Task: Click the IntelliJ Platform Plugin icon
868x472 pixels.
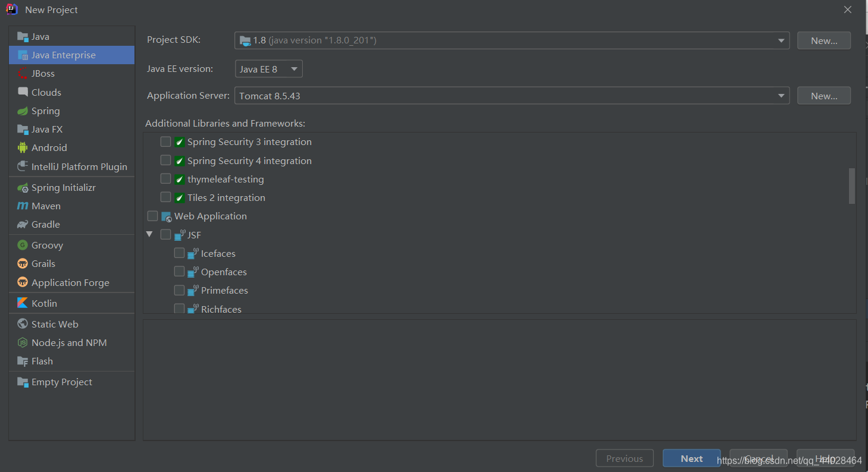Action: point(23,166)
